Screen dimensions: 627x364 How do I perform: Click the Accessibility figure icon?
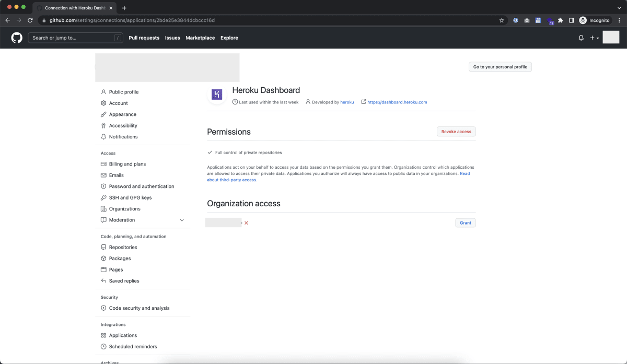coord(103,125)
